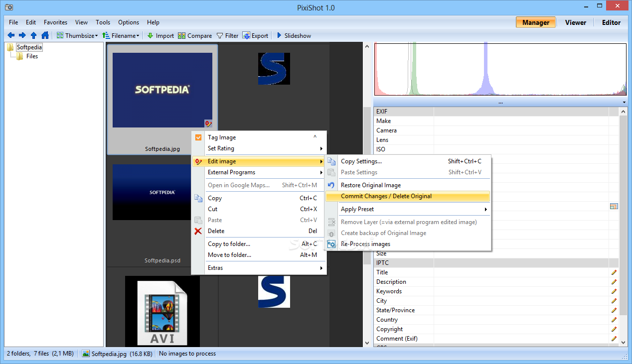
Task: Open the View menu
Action: click(81, 22)
